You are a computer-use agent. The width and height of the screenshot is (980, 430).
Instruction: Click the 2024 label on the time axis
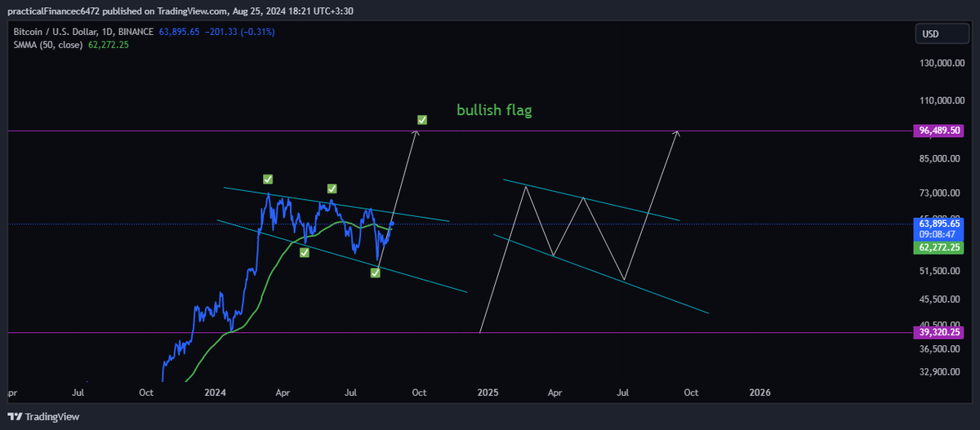click(215, 392)
